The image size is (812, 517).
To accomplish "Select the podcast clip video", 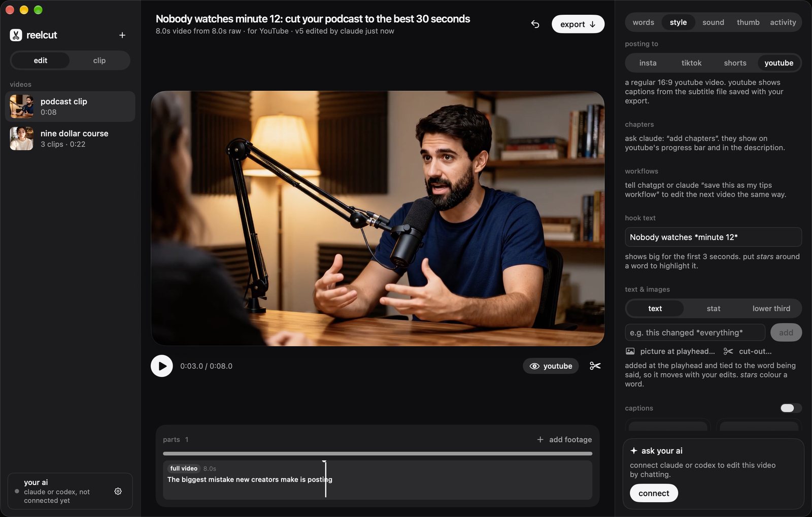I will 70,107.
